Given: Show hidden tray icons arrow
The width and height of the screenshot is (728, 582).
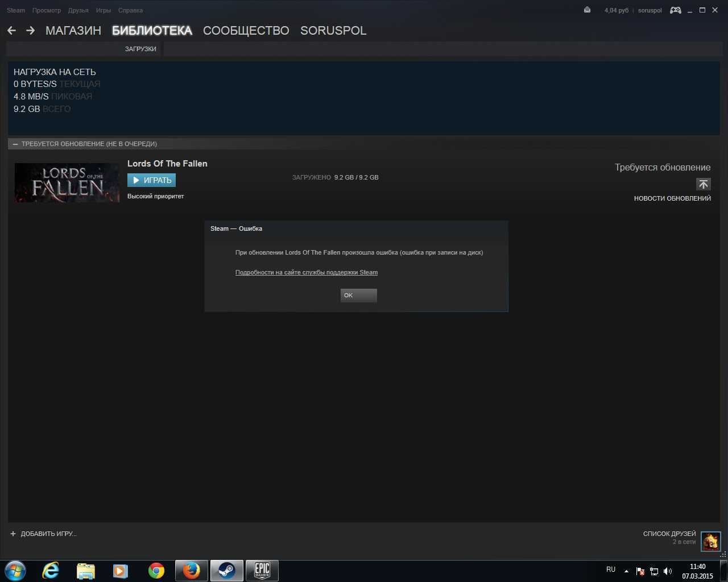Looking at the screenshot, I should pyautogui.click(x=626, y=571).
